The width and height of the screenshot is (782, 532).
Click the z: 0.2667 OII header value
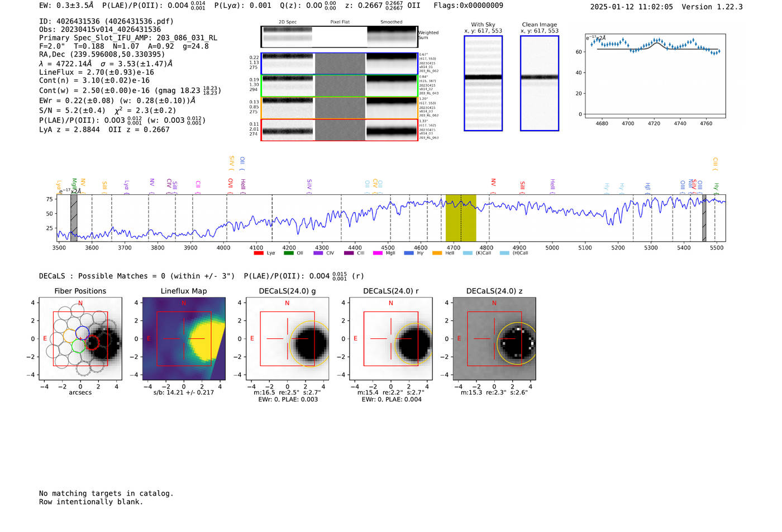point(383,6)
